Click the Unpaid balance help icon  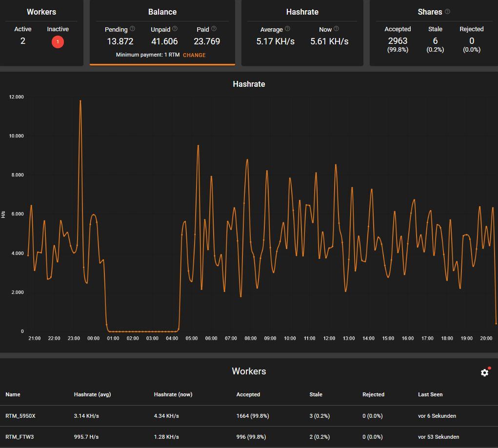tap(175, 29)
